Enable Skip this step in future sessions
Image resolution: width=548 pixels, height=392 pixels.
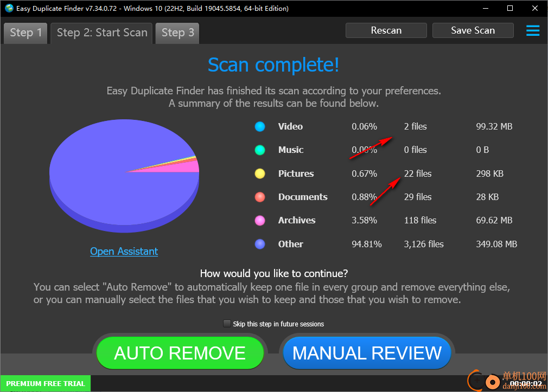[x=227, y=324]
